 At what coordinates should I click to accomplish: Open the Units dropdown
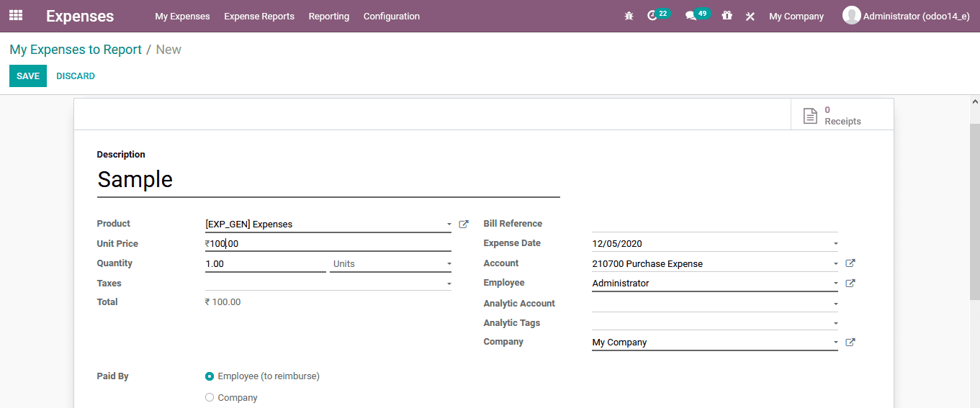(390, 264)
